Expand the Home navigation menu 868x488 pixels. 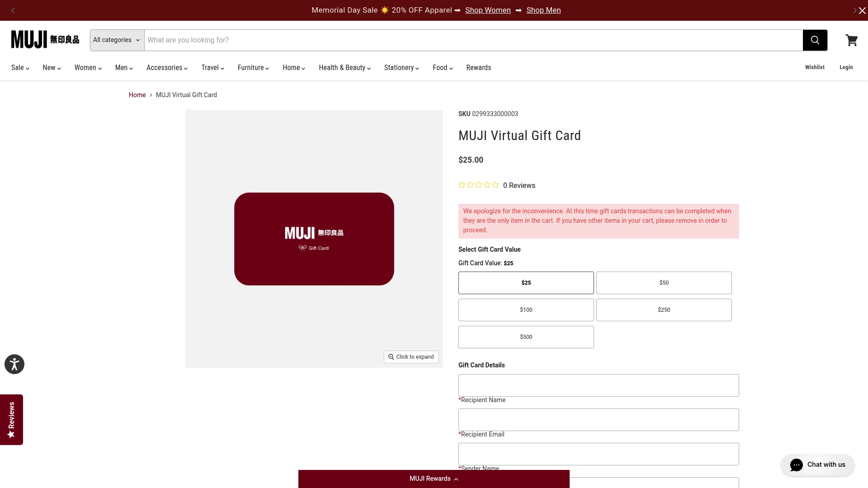coord(294,68)
